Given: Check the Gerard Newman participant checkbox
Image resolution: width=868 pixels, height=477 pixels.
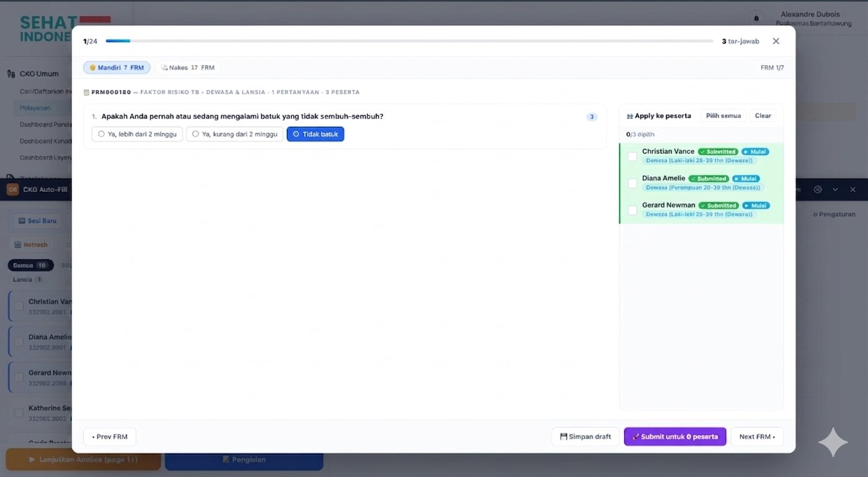Looking at the screenshot, I should [x=632, y=210].
